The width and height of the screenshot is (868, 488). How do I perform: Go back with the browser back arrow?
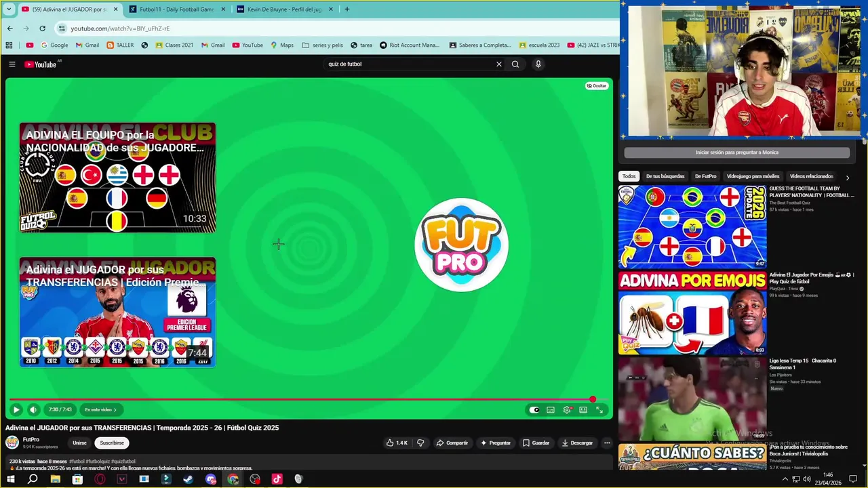9,28
